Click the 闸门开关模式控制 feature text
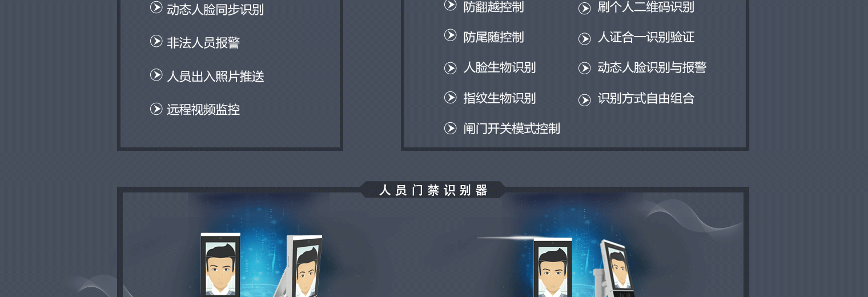868x297 pixels. click(x=512, y=129)
